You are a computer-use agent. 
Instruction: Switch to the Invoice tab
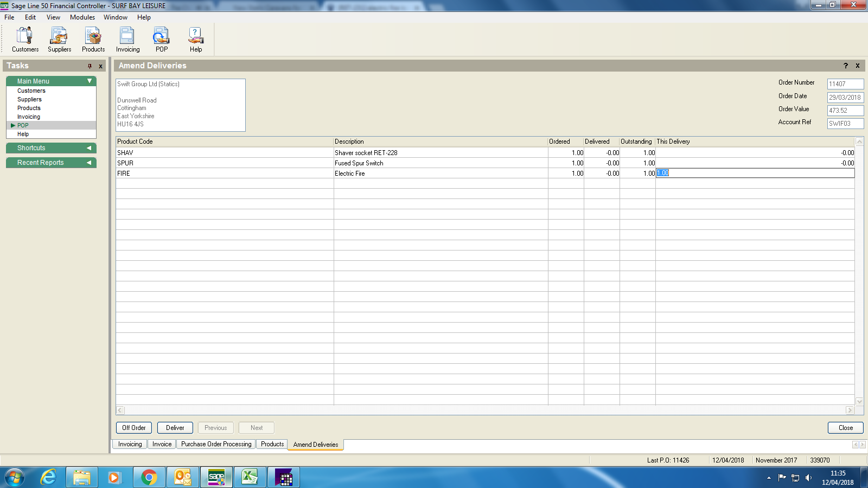point(162,444)
